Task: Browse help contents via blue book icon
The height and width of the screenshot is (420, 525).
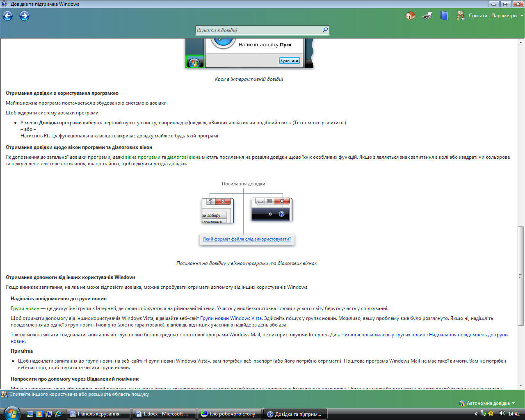Action: pos(444,16)
